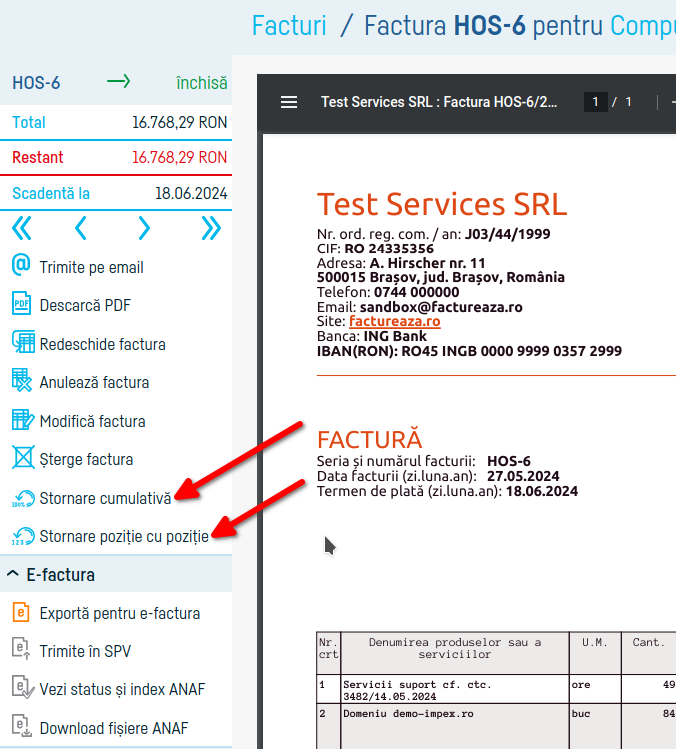Click the PDF page number field
Image resolution: width=676 pixels, height=749 pixels.
click(x=596, y=102)
